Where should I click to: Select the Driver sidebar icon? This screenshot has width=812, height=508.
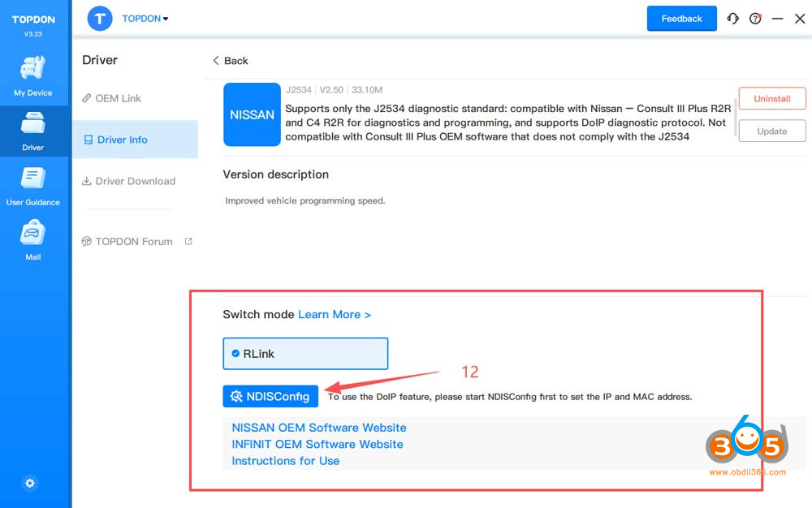point(33,131)
